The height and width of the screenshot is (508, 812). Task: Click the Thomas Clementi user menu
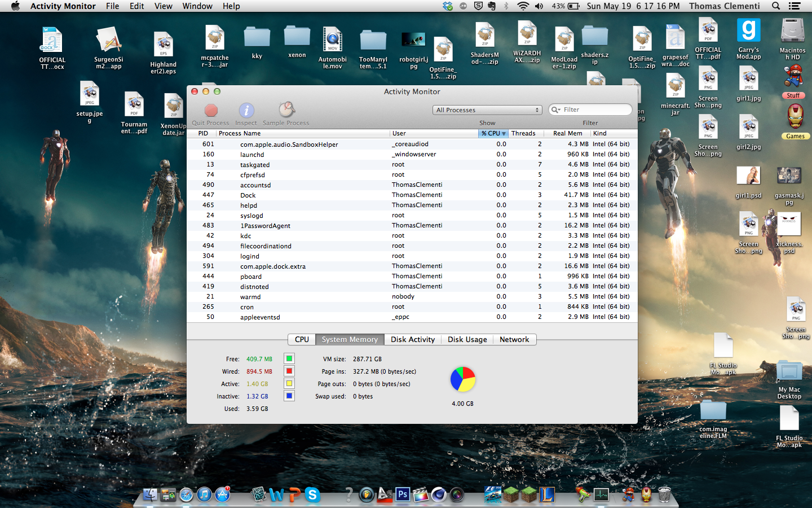point(724,6)
